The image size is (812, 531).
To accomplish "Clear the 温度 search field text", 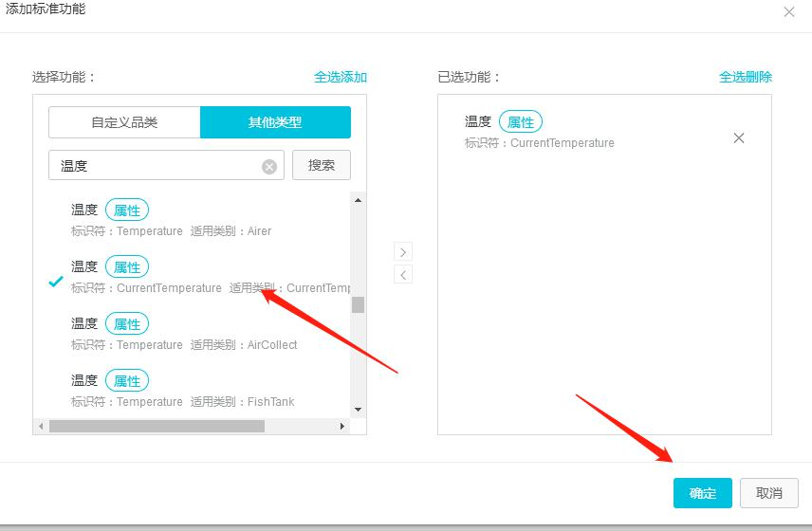I will point(269,166).
